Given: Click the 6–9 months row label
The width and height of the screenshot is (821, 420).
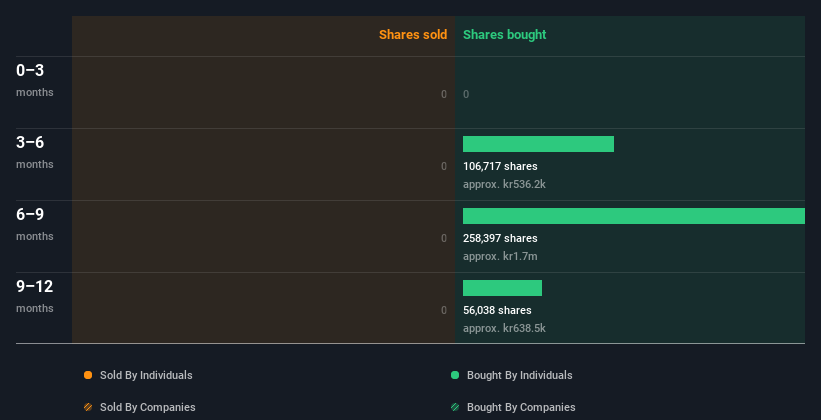Looking at the screenshot, I should (35, 224).
